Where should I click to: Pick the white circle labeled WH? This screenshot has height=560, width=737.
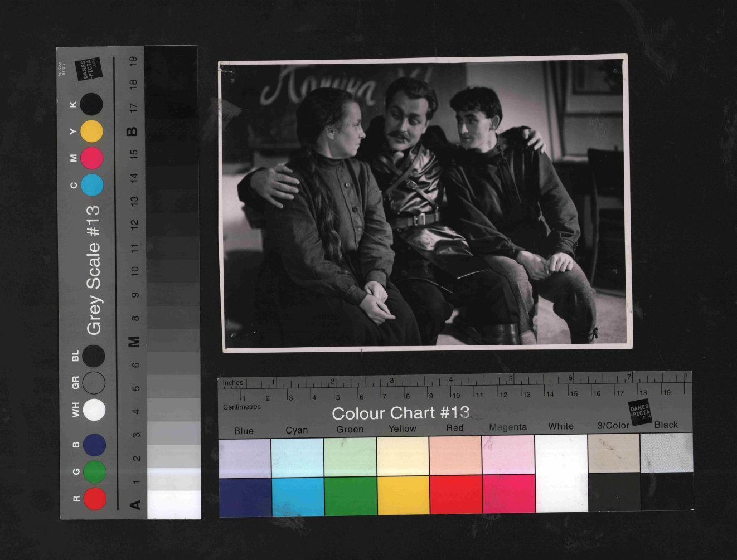pos(94,410)
